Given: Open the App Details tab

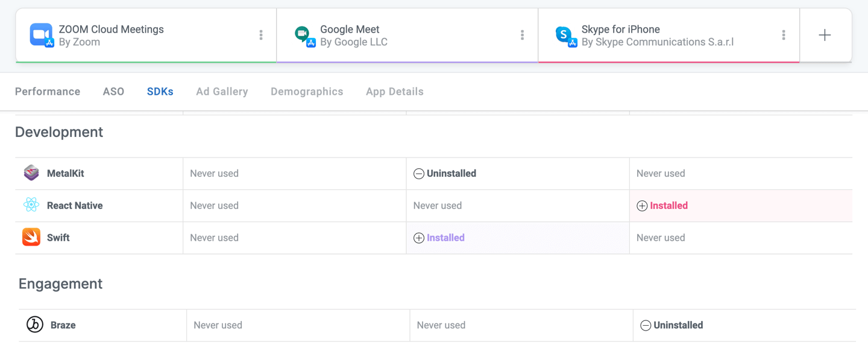Looking at the screenshot, I should coord(395,92).
